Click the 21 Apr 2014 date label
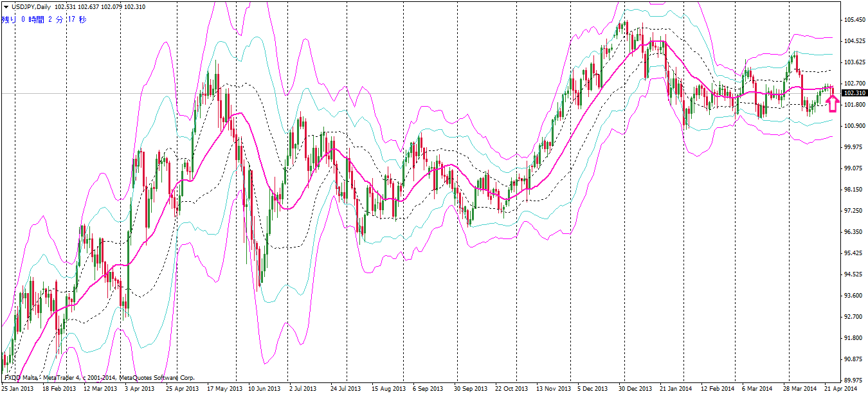Image resolution: width=868 pixels, height=394 pixels. pos(841,389)
